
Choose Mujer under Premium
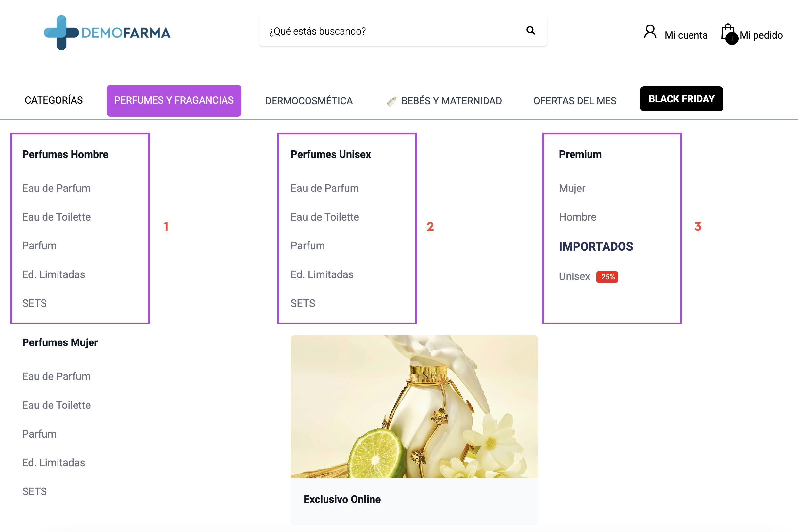coord(572,188)
